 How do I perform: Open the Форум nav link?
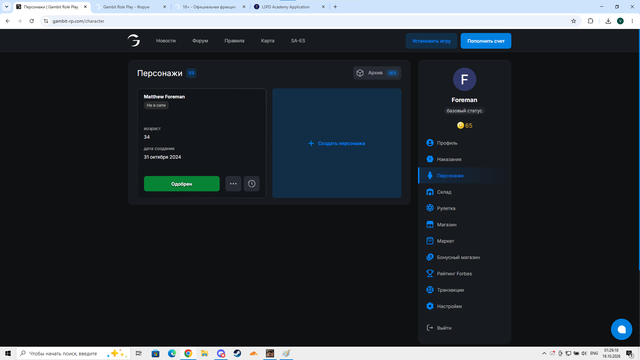tap(200, 41)
